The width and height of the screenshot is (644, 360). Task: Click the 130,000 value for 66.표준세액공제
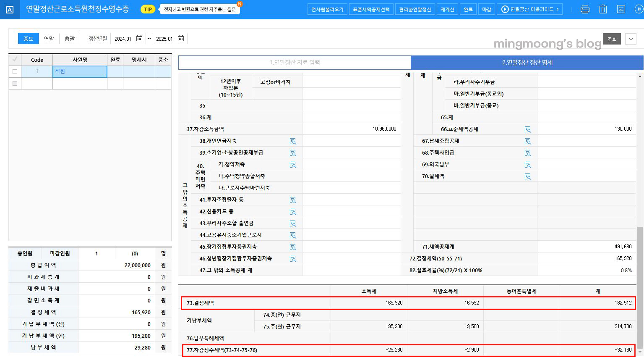click(x=623, y=129)
